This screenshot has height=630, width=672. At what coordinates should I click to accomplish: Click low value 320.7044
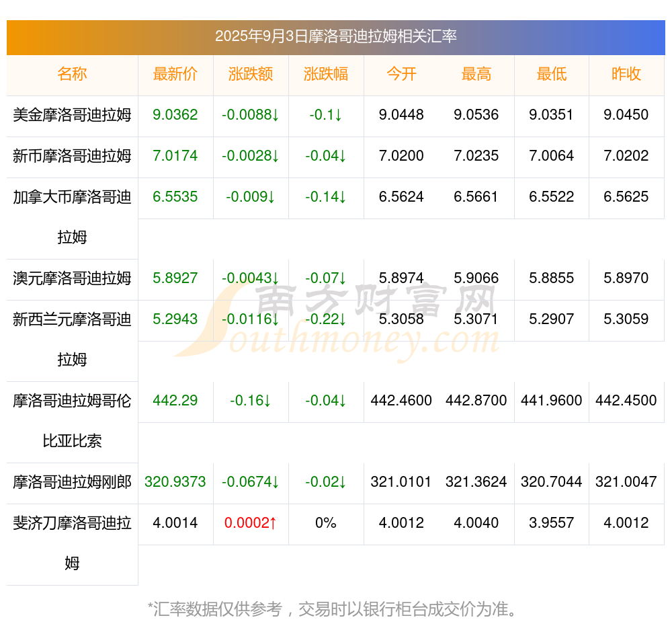[551, 482]
